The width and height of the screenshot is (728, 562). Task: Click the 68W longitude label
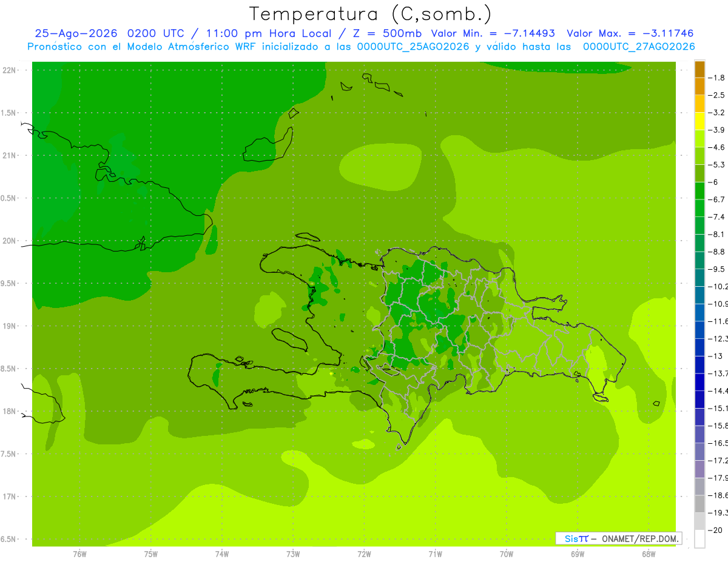[649, 554]
